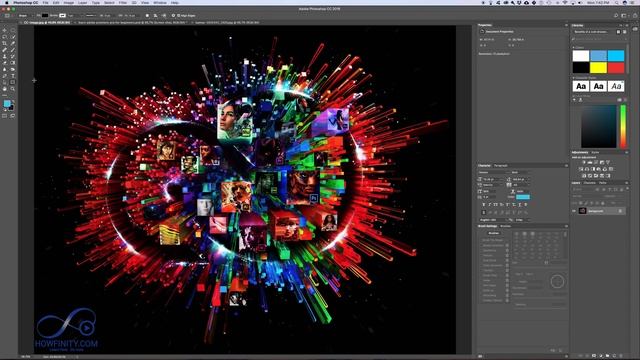Click the Brushes button in Brush Settings
Viewport: 640px width, 360px height.
coord(494,233)
